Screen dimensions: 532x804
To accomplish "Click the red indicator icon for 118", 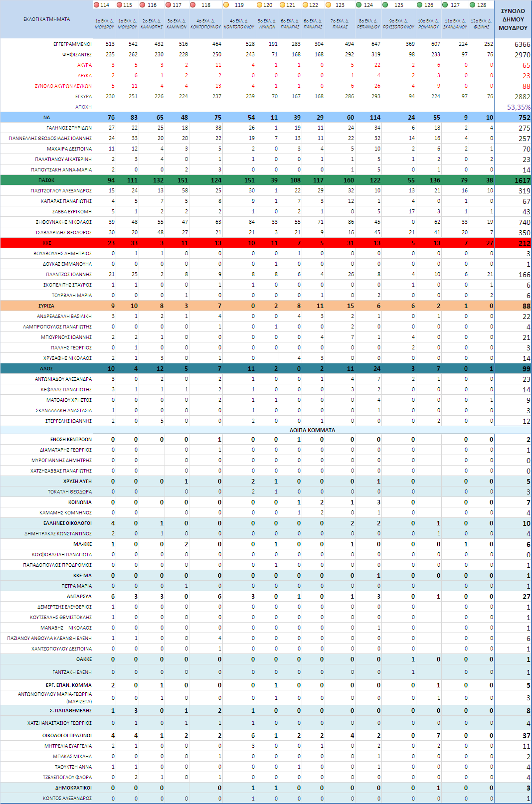I will pyautogui.click(x=193, y=5).
